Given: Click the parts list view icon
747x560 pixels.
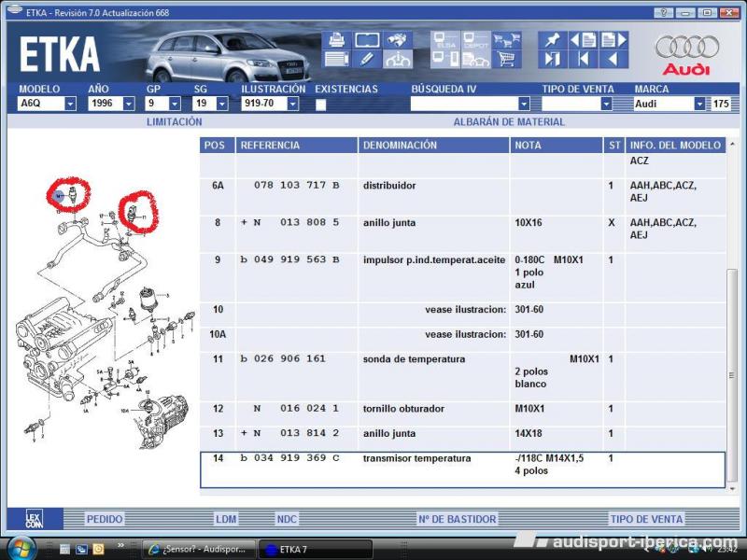Looking at the screenshot, I should tap(337, 59).
